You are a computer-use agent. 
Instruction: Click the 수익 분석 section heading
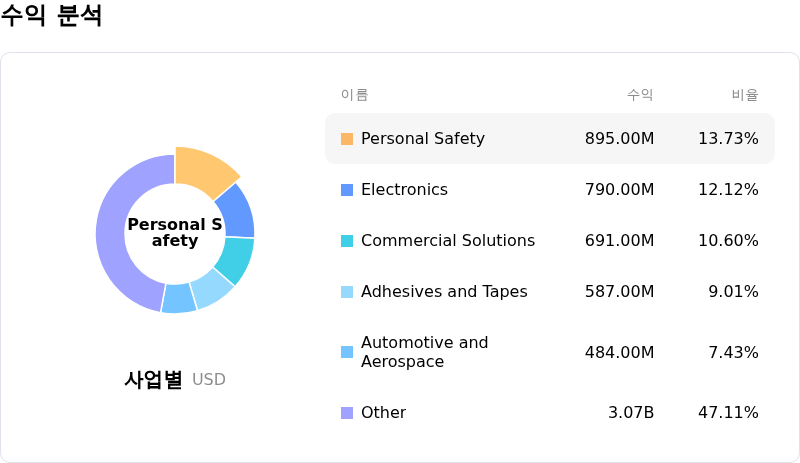coord(52,16)
